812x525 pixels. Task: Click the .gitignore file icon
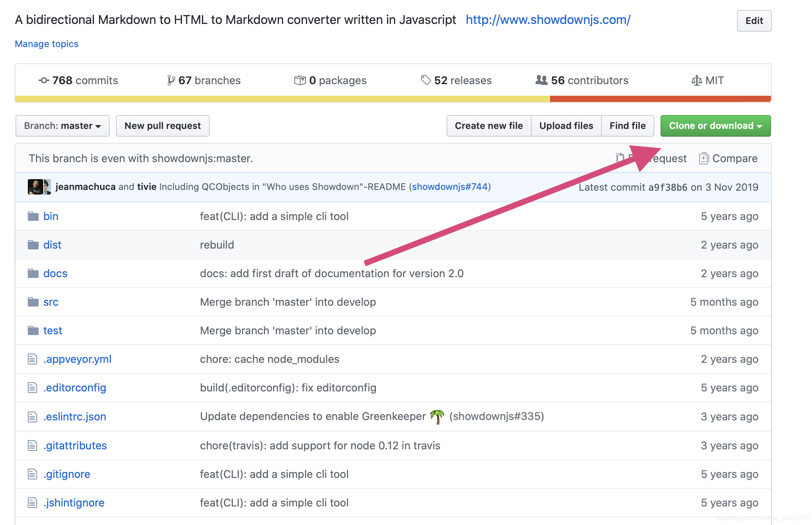point(32,474)
